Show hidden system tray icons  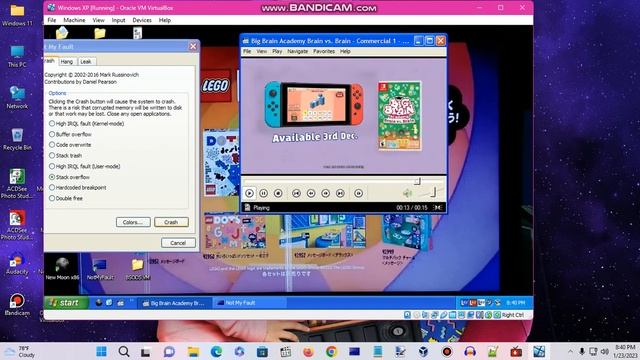pyautogui.click(x=570, y=351)
